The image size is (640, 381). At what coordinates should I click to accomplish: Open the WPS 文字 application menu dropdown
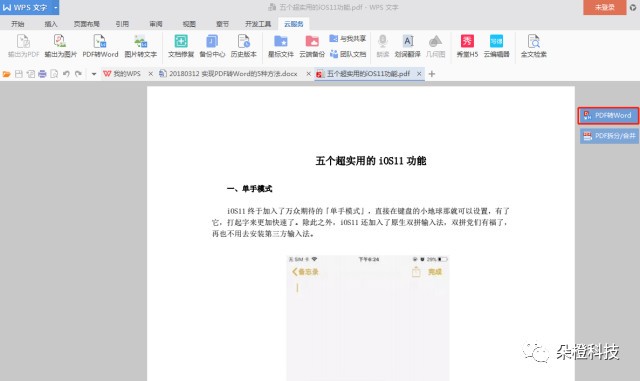pyautogui.click(x=56, y=7)
